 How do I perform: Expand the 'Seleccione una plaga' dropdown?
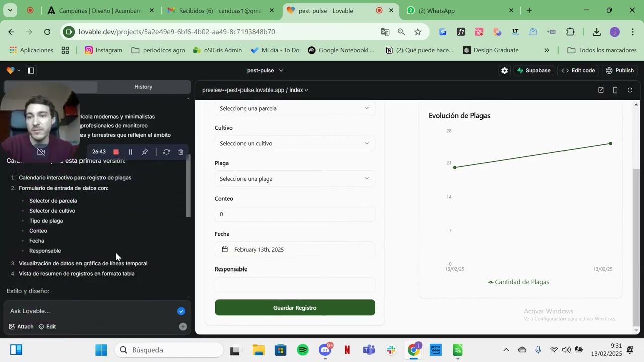click(295, 179)
